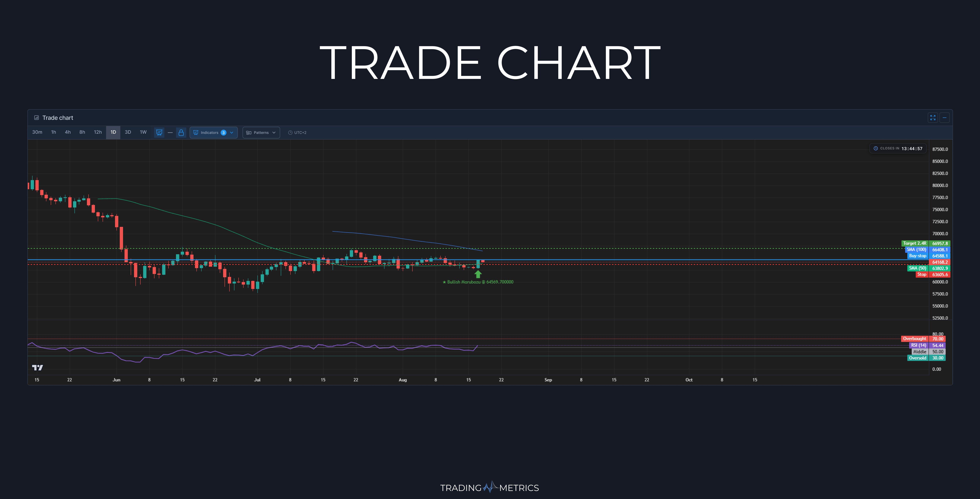Viewport: 980px width, 499px height.
Task: Click the Oversold 30.00 RSI label
Action: click(x=926, y=358)
